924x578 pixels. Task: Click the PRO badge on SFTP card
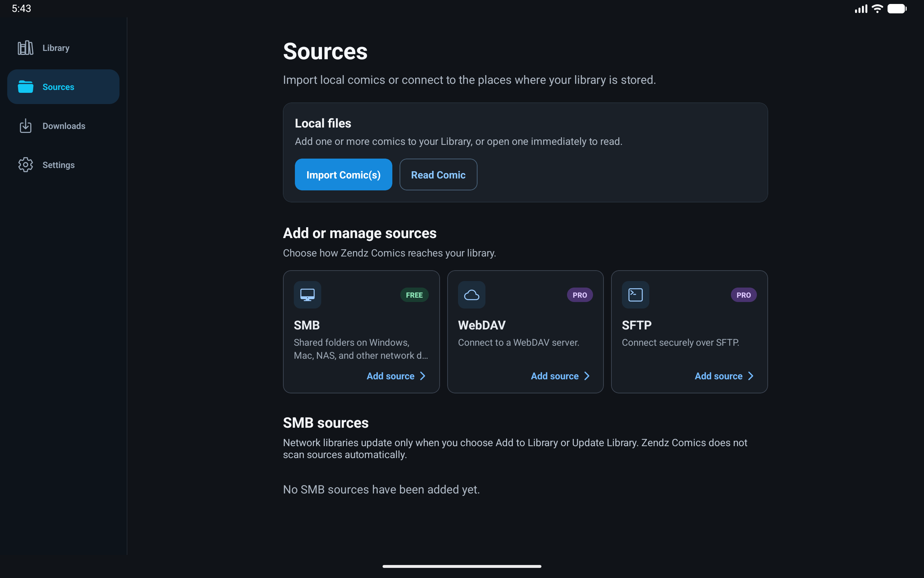(x=744, y=295)
